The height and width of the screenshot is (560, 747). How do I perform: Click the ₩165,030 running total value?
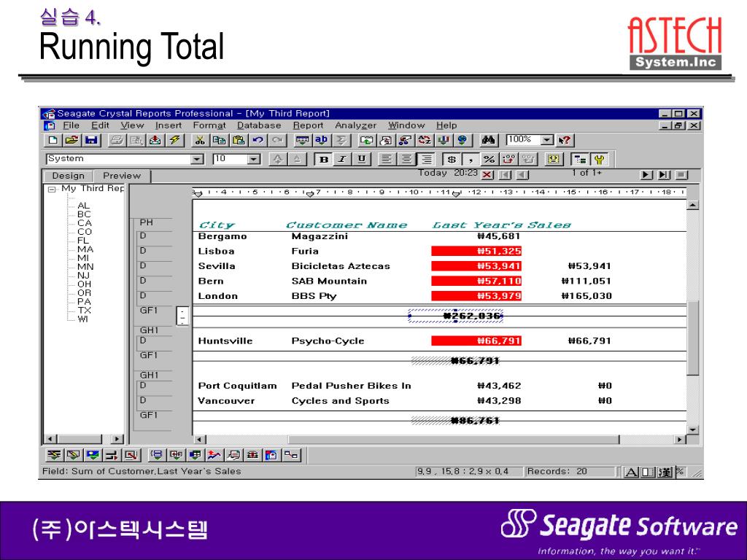pos(587,296)
